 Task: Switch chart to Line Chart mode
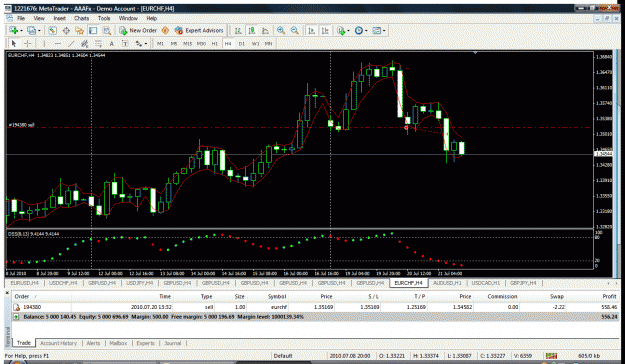pyautogui.click(x=265, y=30)
